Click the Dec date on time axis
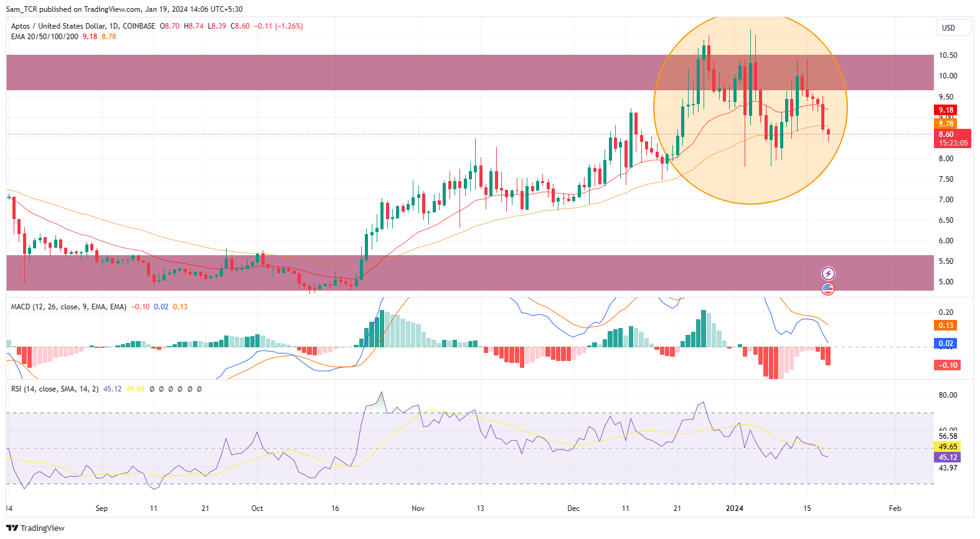The image size is (980, 539). tap(573, 509)
